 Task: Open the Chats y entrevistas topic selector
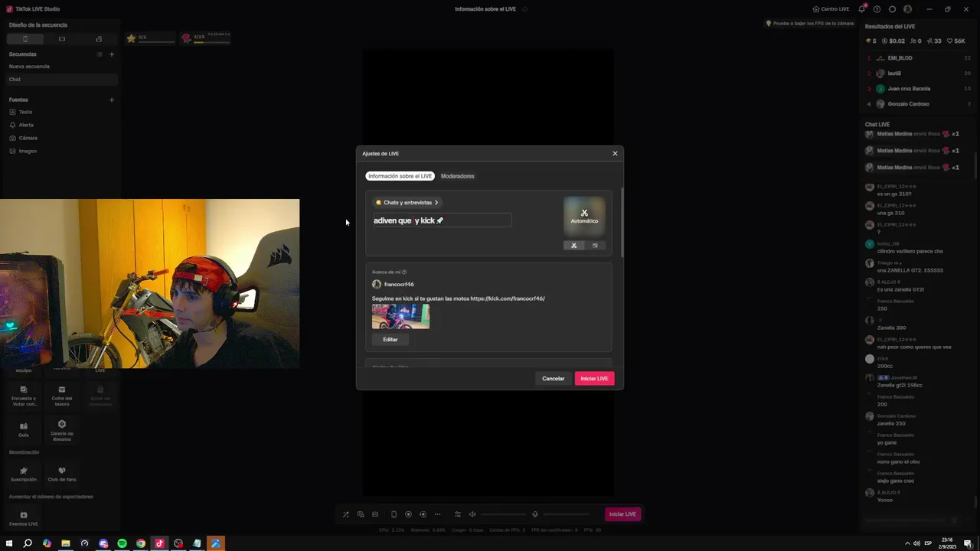click(407, 203)
